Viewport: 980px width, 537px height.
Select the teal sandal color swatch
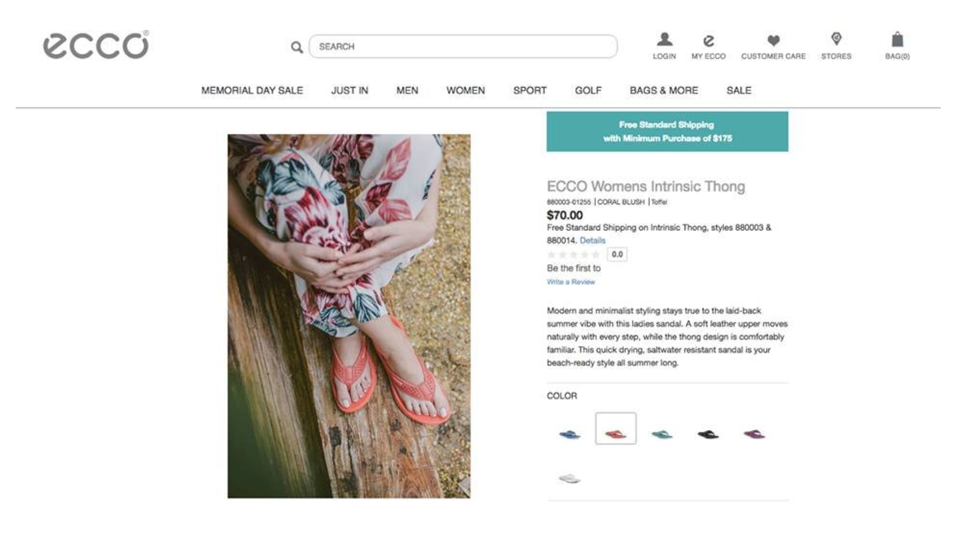tap(662, 434)
